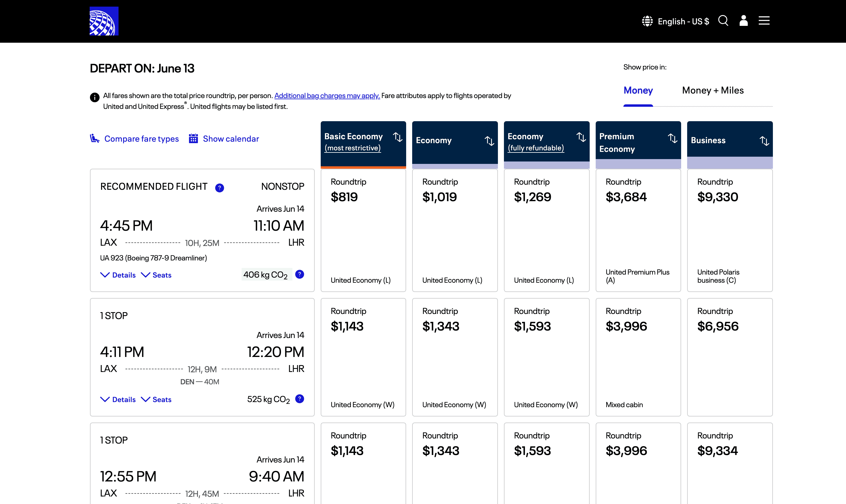Expand Seats for the 4:11 PM flight
The height and width of the screenshot is (504, 846).
coord(156,399)
